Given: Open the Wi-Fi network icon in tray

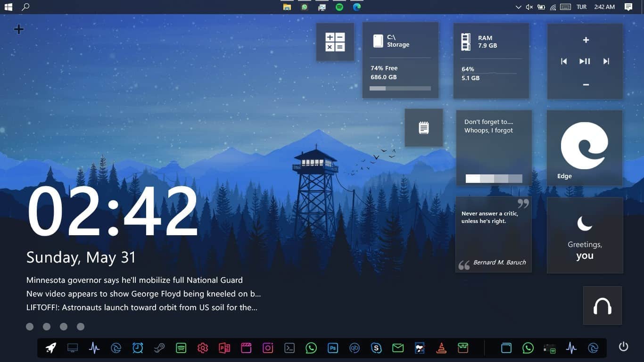Looking at the screenshot, I should (x=553, y=7).
